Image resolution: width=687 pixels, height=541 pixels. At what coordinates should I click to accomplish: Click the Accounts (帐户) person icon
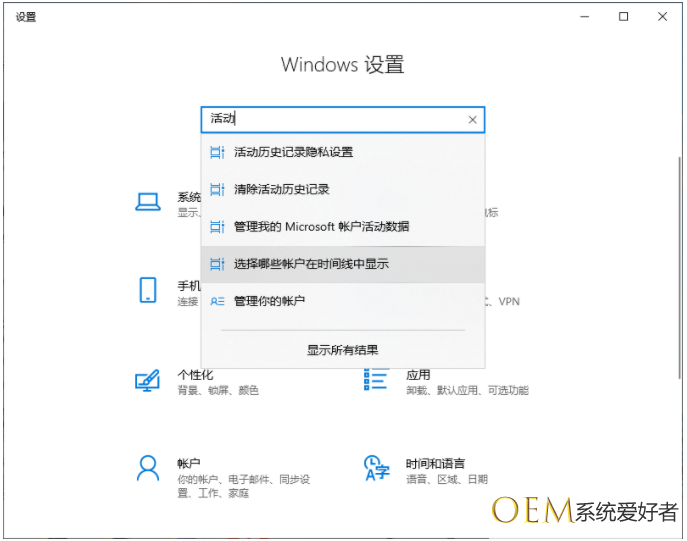click(148, 468)
